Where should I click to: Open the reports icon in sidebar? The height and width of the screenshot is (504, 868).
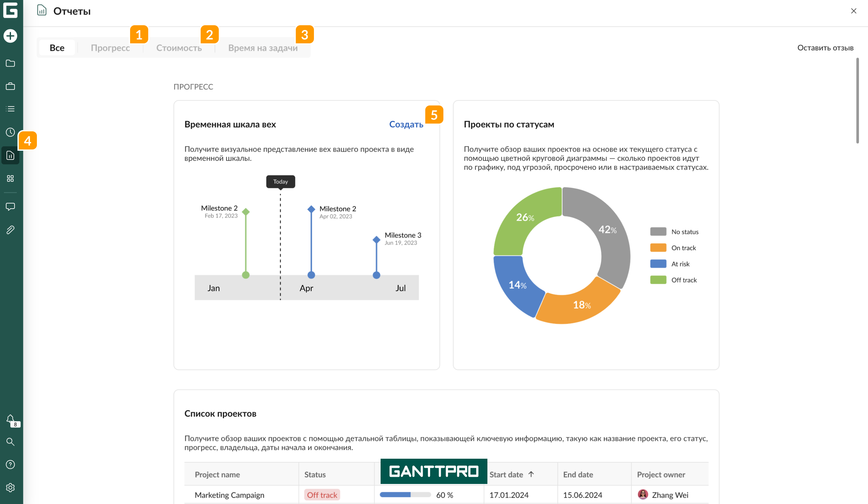10,156
